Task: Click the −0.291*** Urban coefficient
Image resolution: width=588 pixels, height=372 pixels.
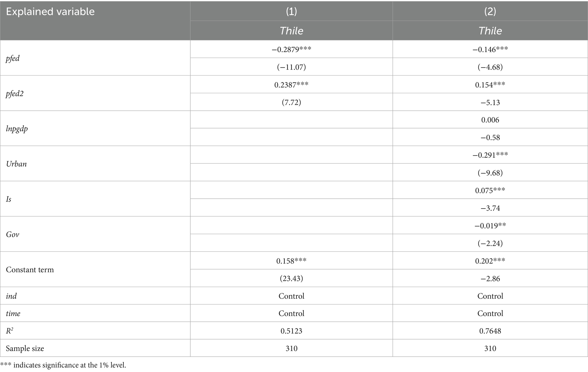Action: [490, 155]
